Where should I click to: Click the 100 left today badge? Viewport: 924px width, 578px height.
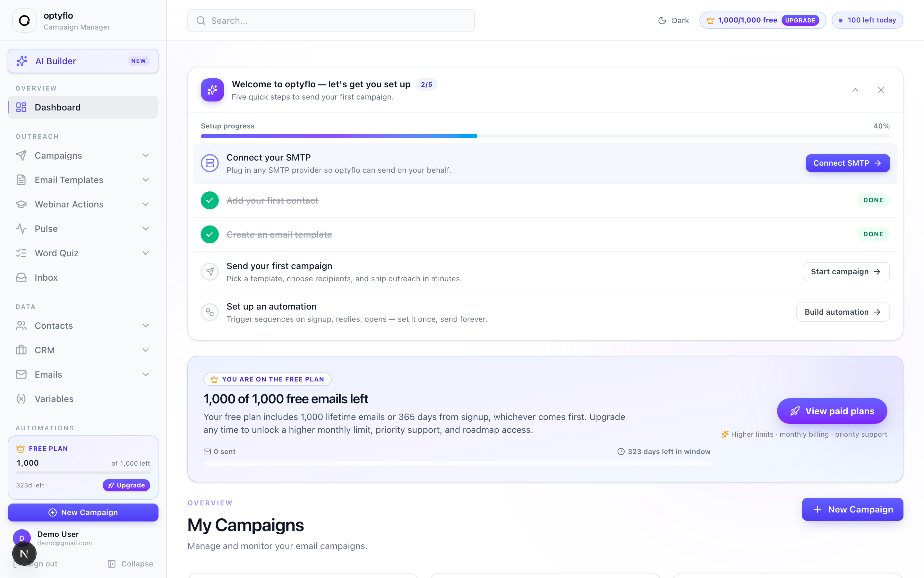coord(868,20)
